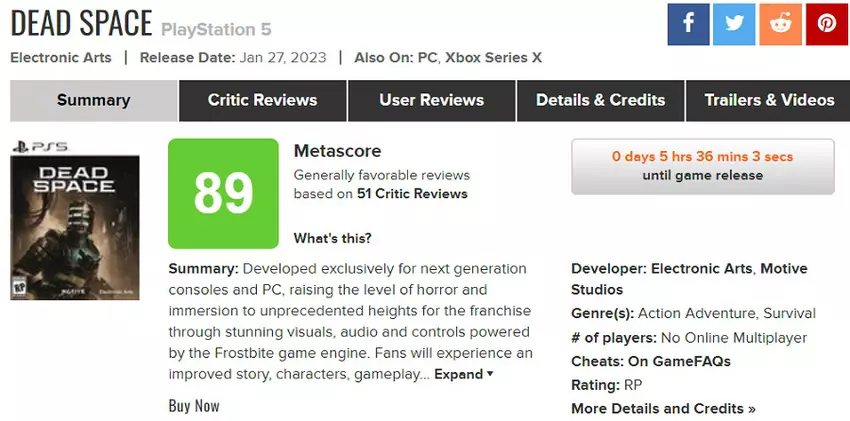Click the Twitter share icon

pos(734,24)
